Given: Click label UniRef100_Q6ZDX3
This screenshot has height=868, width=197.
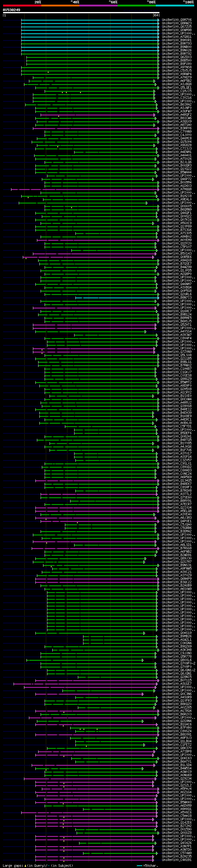Looking at the screenshot, I should point(177,57).
